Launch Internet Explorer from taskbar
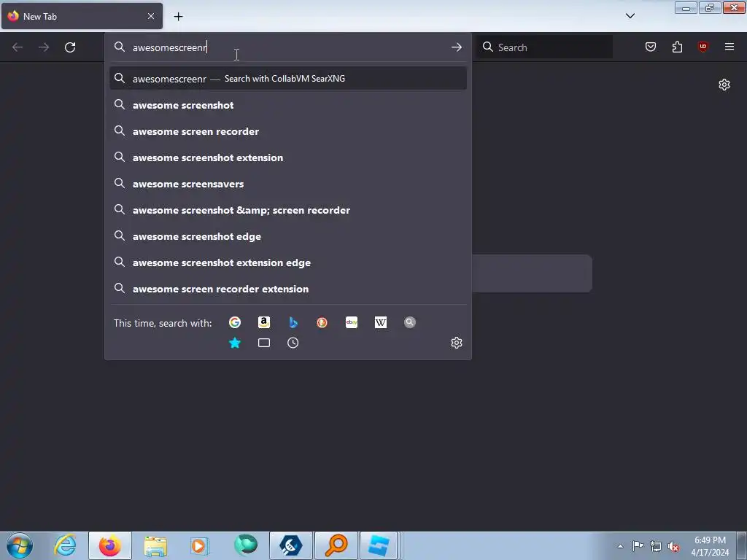Screen dimensions: 747x560 tap(65, 545)
